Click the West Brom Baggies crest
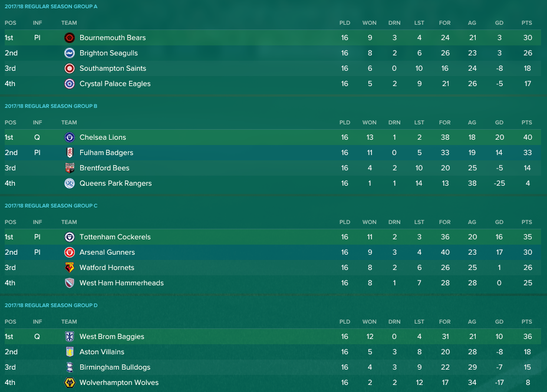The width and height of the screenshot is (547, 392). pyautogui.click(x=70, y=337)
